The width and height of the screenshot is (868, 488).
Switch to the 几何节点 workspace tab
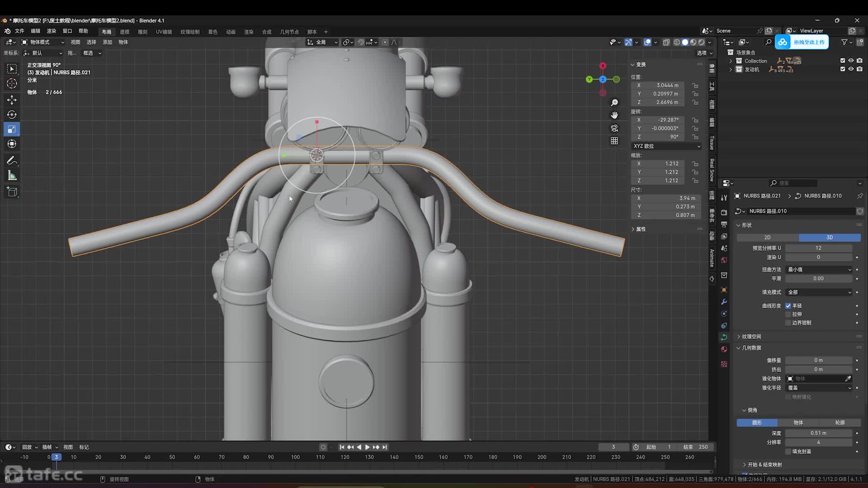tap(289, 32)
